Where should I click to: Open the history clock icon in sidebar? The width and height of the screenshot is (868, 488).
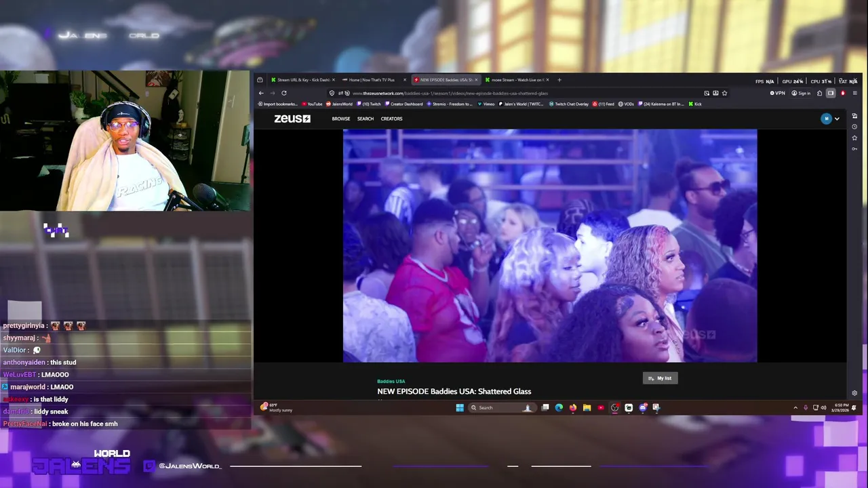click(854, 127)
